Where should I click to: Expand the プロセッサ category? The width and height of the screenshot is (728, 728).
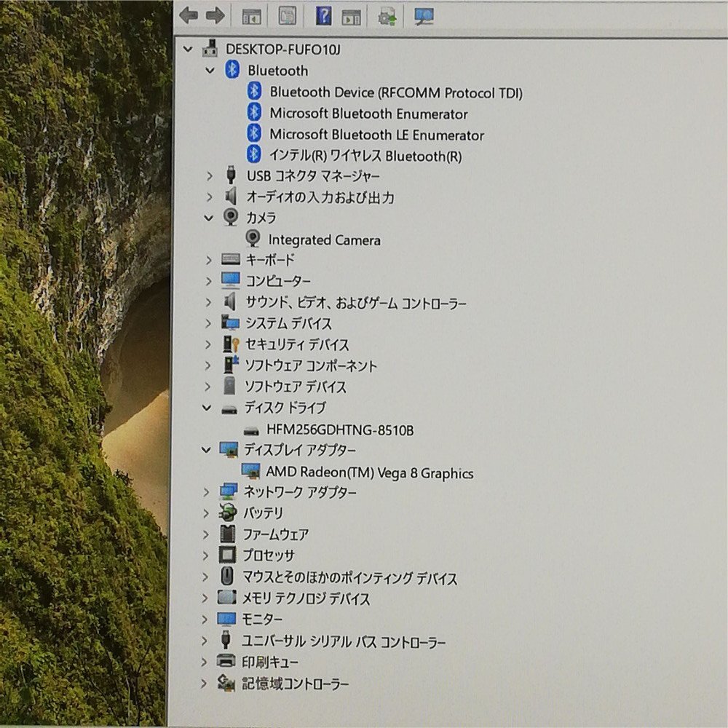[x=206, y=555]
